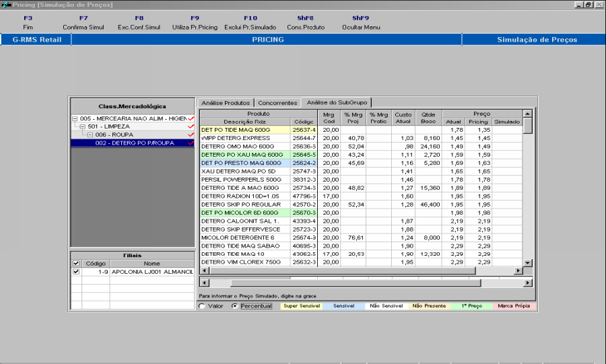Uncheck the APOLONIA LJ001 branch checkbox
The image size is (606, 364).
75,272
